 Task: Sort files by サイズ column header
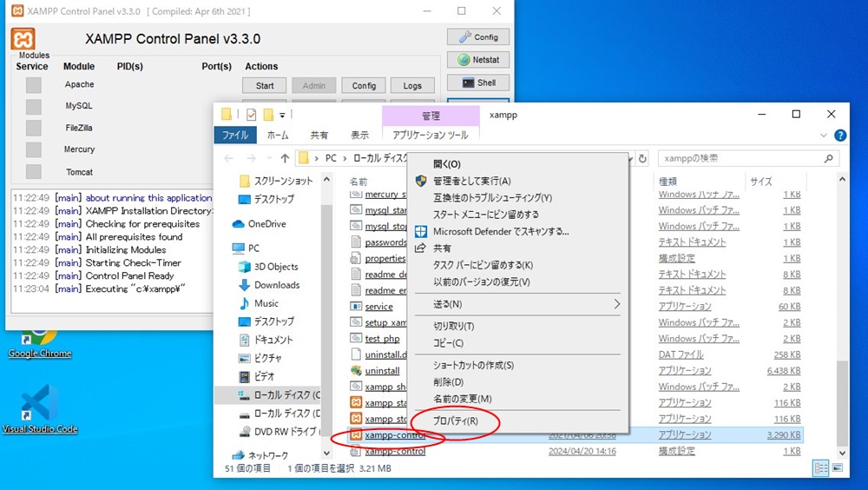(x=761, y=182)
